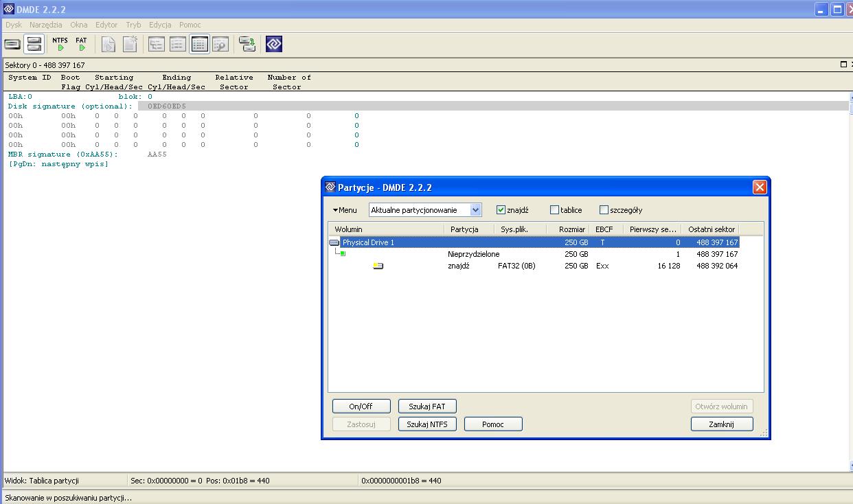Image resolution: width=853 pixels, height=504 pixels.
Task: Sort by the Sys.plik. column header
Action: 521,229
